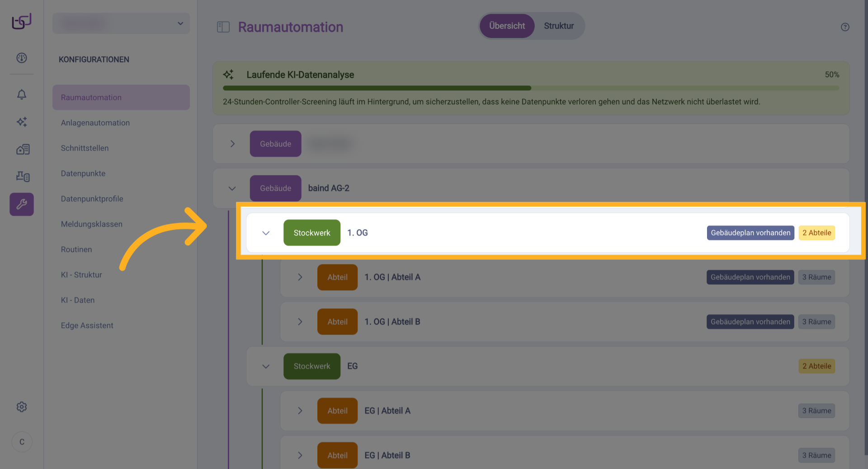
Task: Collapse the baind AG-2 Gebäude
Action: (x=232, y=188)
